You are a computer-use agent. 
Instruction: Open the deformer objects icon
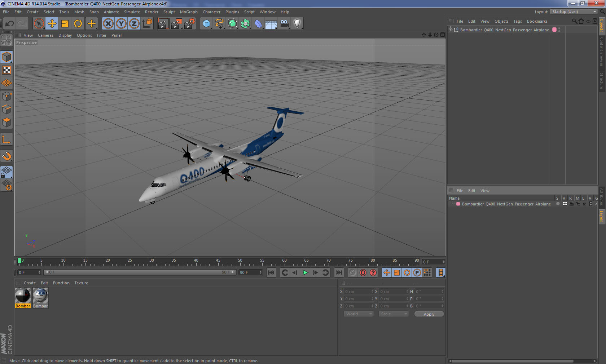click(x=259, y=24)
